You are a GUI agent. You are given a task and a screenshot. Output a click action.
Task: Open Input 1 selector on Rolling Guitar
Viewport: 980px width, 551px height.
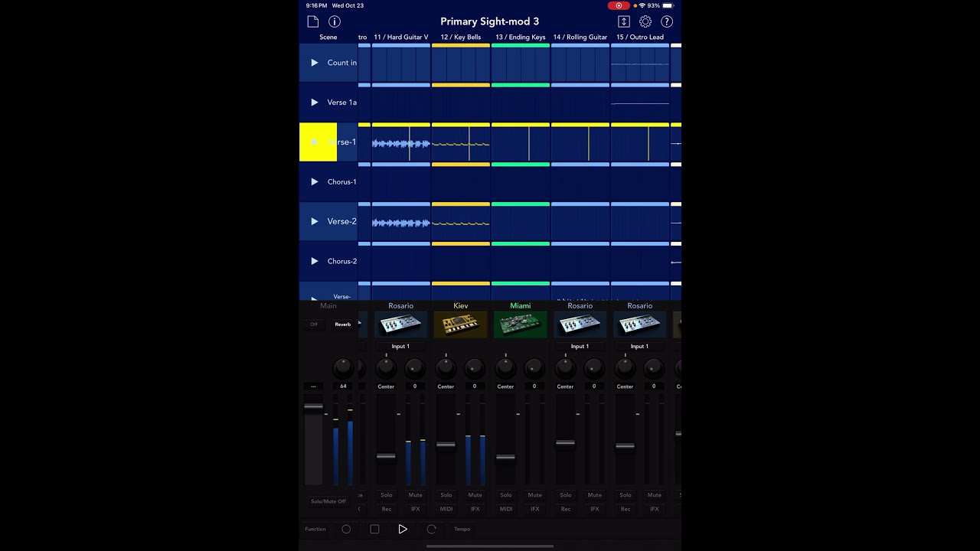click(x=580, y=347)
